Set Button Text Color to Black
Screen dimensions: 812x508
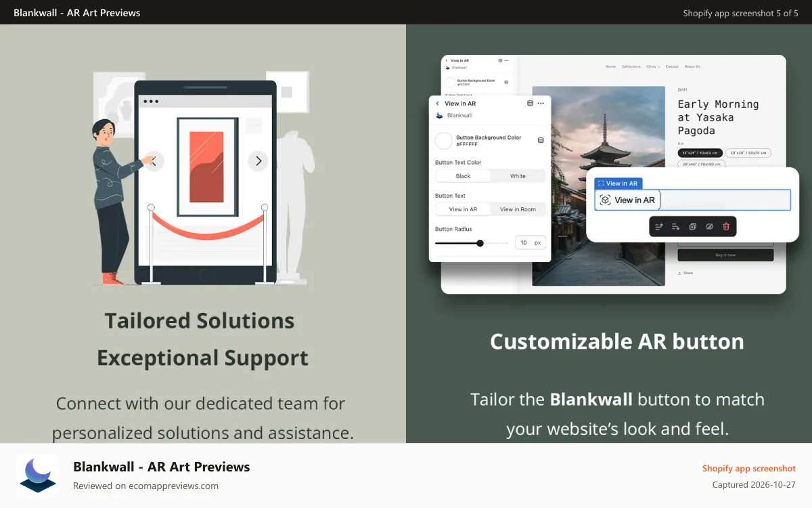coord(463,176)
